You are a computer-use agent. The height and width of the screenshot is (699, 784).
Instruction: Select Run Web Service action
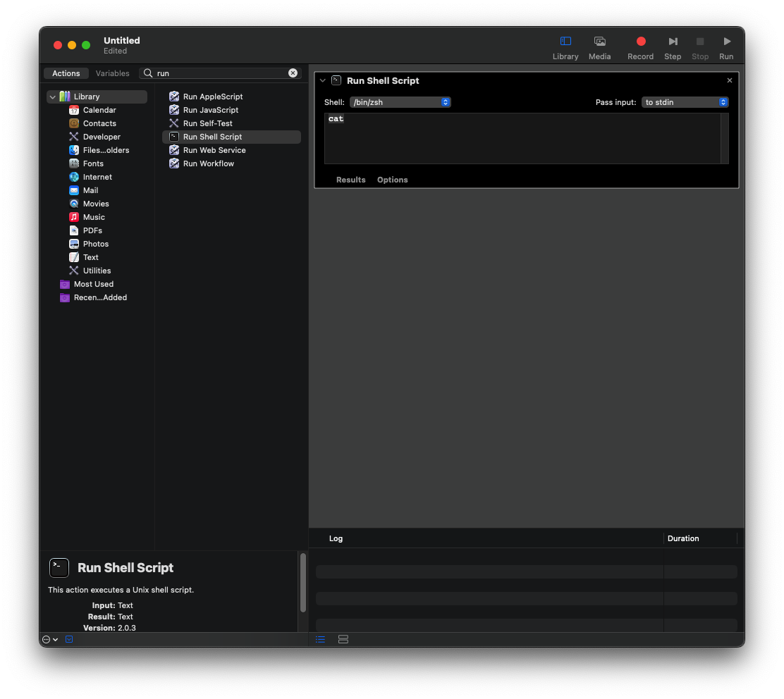tap(214, 150)
